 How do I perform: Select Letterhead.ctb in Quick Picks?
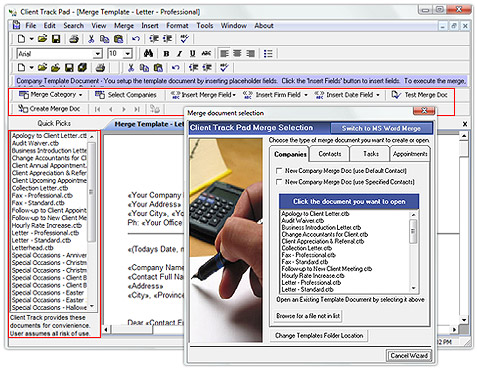[33, 248]
